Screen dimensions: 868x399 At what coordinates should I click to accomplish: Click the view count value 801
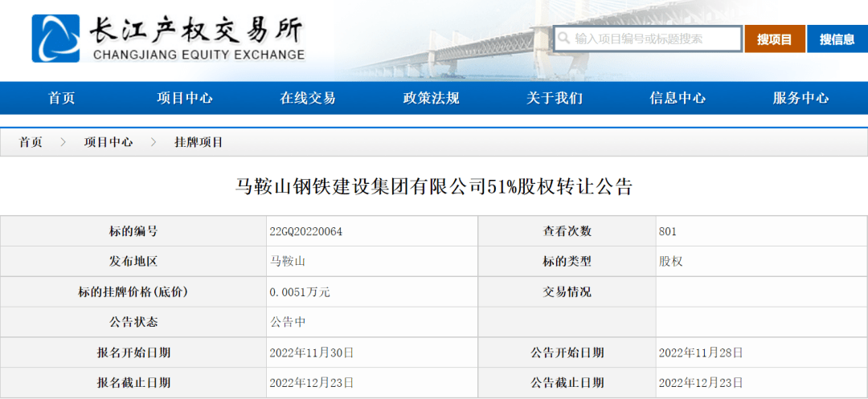tap(668, 231)
